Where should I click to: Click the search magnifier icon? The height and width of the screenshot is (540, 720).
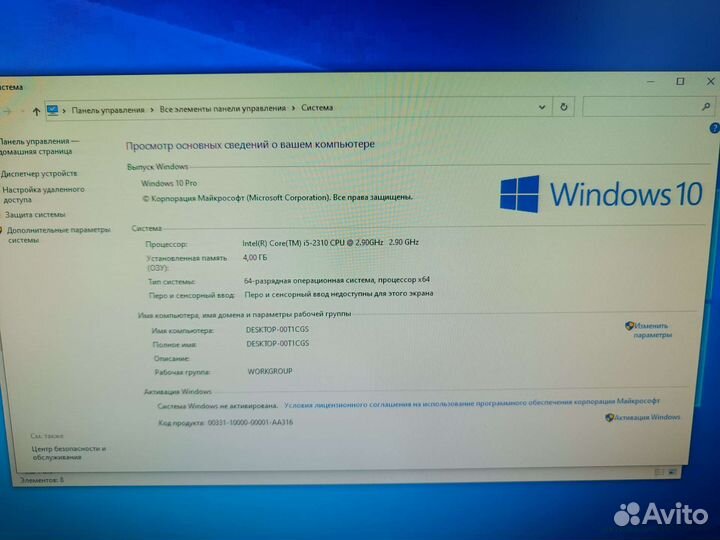pyautogui.click(x=706, y=107)
